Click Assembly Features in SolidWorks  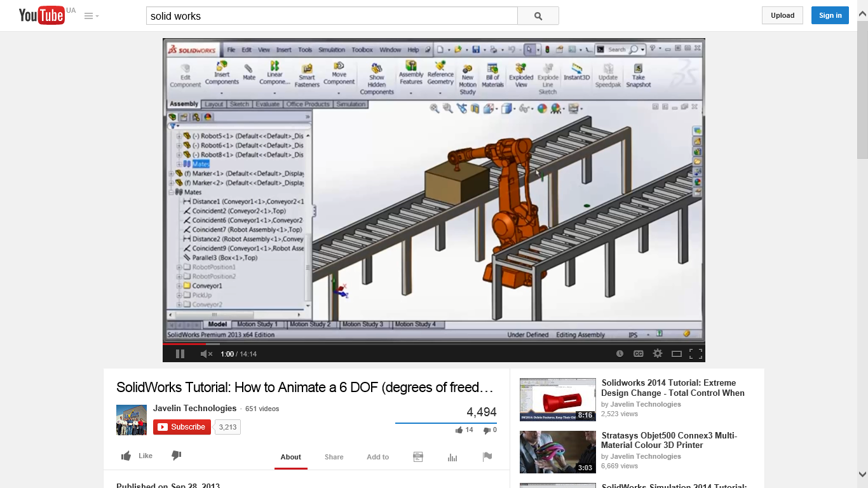coord(411,73)
